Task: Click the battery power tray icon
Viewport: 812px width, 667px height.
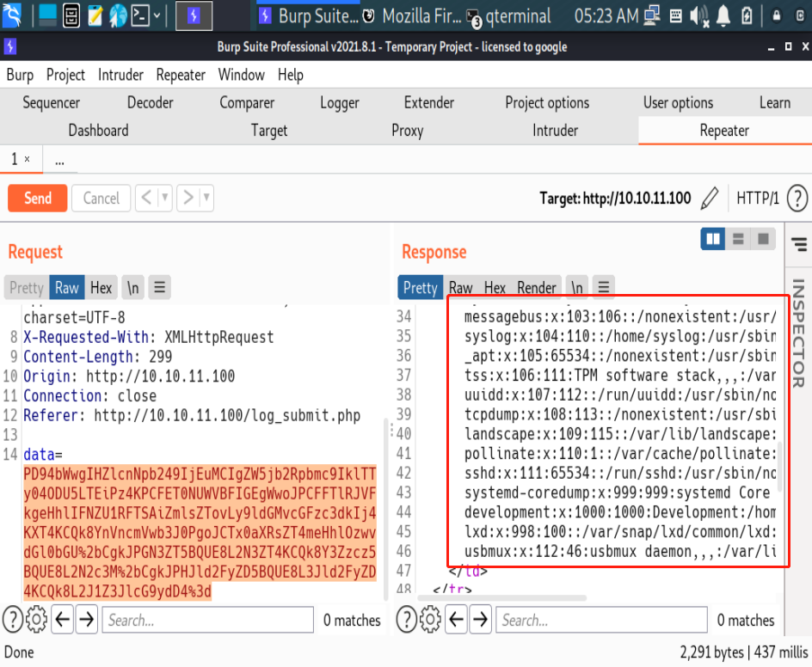Action: click(747, 16)
